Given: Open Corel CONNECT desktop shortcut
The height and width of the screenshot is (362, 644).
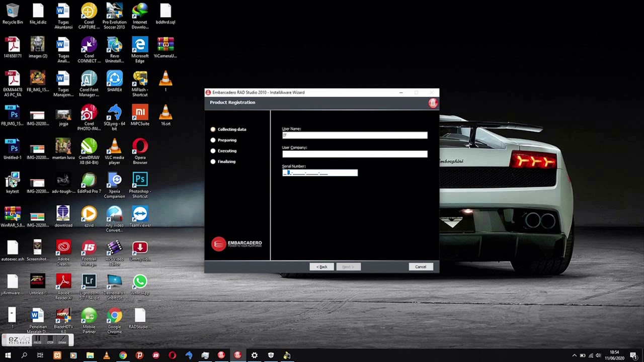Looking at the screenshot, I should point(89,50).
